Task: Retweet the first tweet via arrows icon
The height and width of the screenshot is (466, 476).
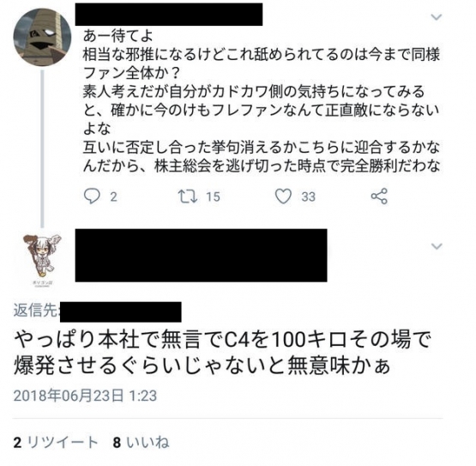Action: click(188, 197)
